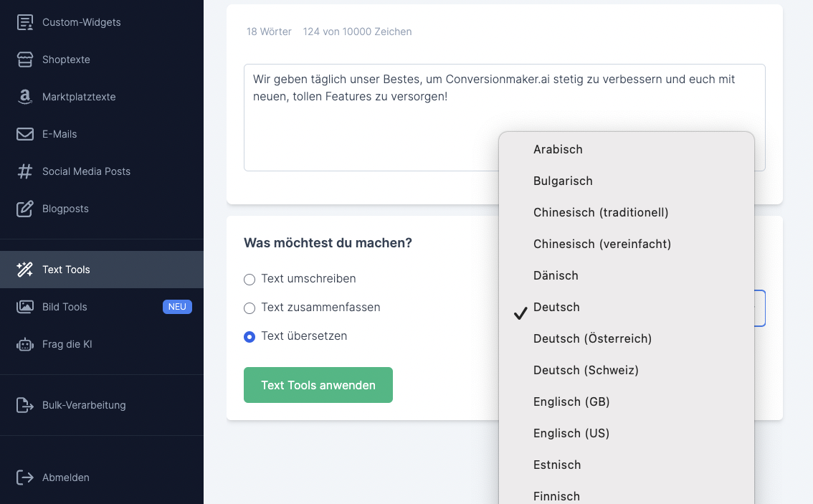The height and width of the screenshot is (504, 813).
Task: Select the checked Deutsch option
Action: tap(627, 308)
